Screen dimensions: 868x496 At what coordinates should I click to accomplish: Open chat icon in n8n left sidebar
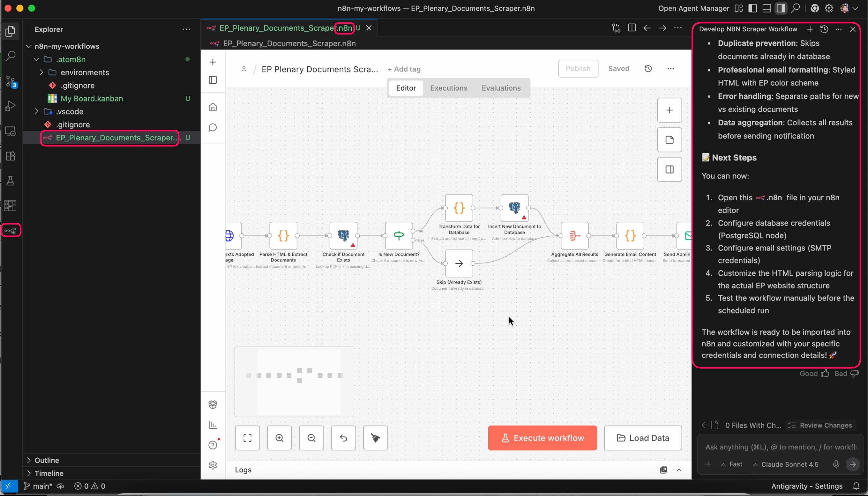[213, 128]
